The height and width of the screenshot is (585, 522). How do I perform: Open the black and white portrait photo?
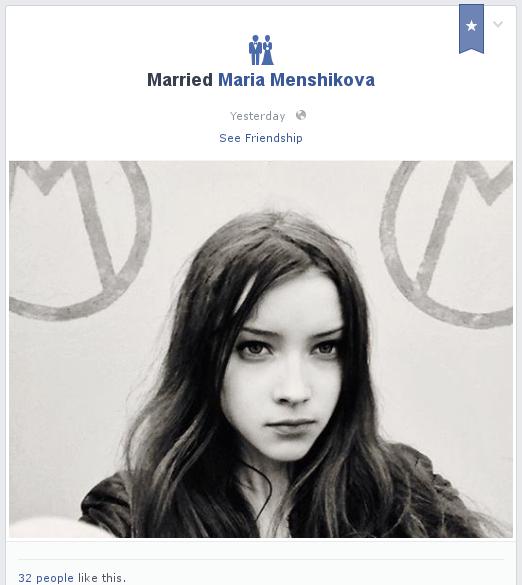pyautogui.click(x=261, y=349)
